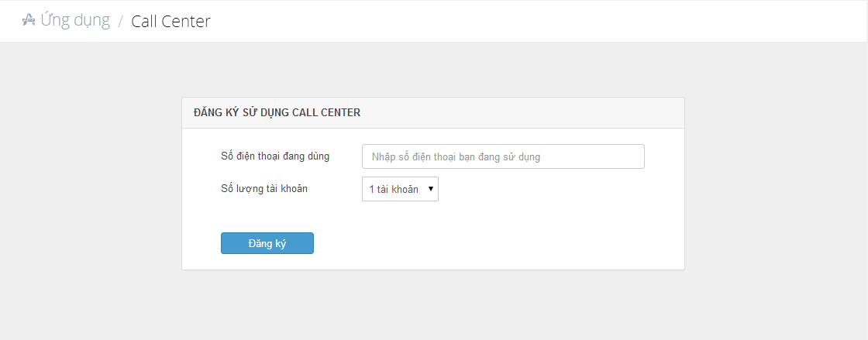Click the breadcrumb slash separator
868x340 pixels.
point(120,22)
